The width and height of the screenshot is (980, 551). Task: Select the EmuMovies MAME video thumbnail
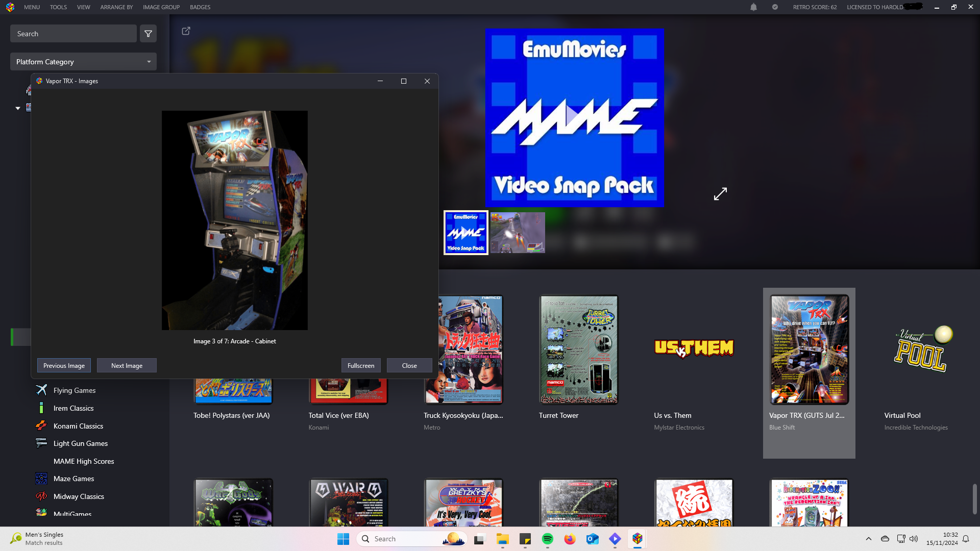[465, 233]
